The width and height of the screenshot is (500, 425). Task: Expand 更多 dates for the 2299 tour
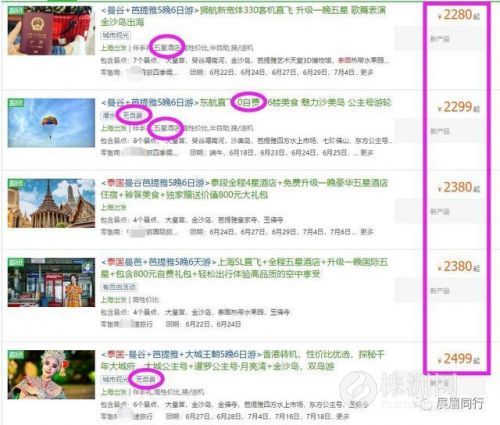[366, 153]
